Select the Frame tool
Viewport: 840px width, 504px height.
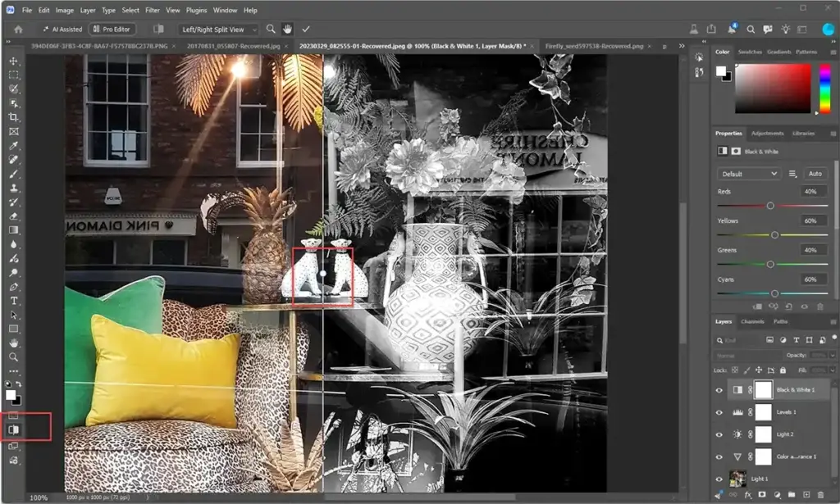pos(13,132)
